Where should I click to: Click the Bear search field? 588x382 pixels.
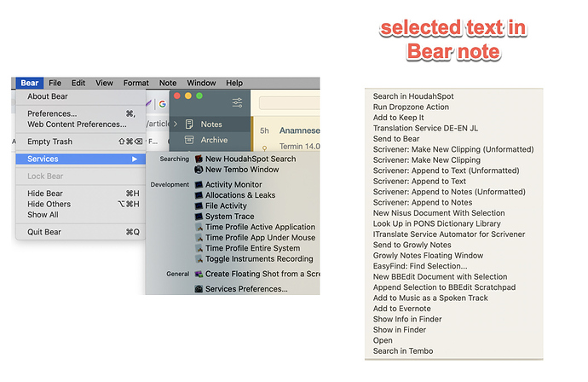289,103
